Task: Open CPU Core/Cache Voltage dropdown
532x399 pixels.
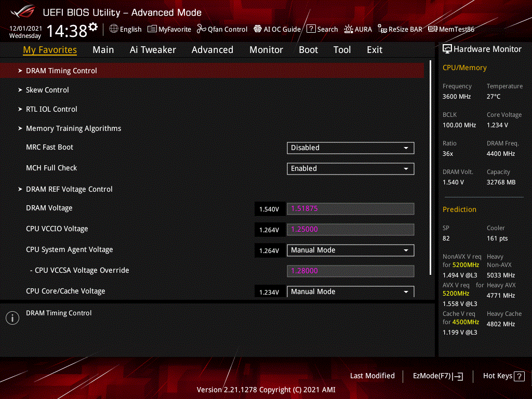Action: (351, 291)
